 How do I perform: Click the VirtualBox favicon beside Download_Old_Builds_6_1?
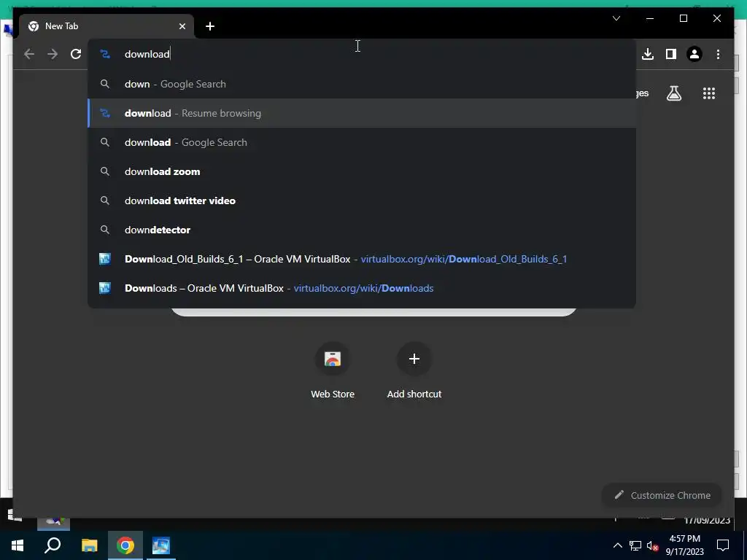pos(105,259)
